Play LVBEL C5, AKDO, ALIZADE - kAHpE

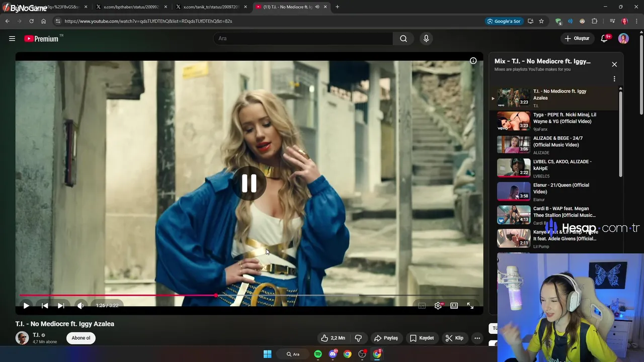coord(553,168)
